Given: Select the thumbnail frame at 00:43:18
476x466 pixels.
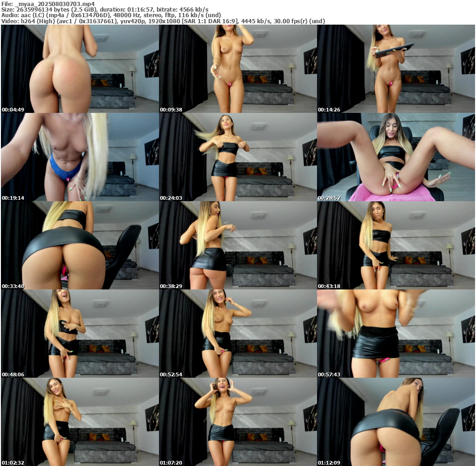Looking at the screenshot, I should pos(396,245).
